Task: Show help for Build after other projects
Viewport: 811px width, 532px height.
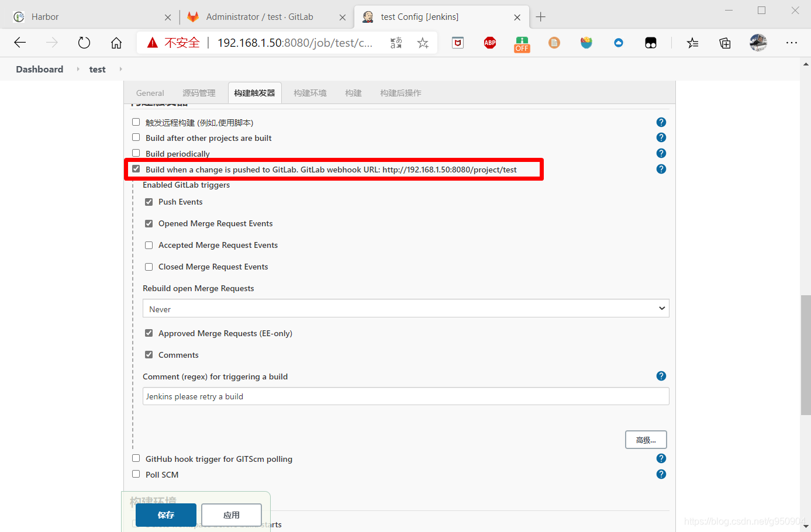Action: click(661, 137)
